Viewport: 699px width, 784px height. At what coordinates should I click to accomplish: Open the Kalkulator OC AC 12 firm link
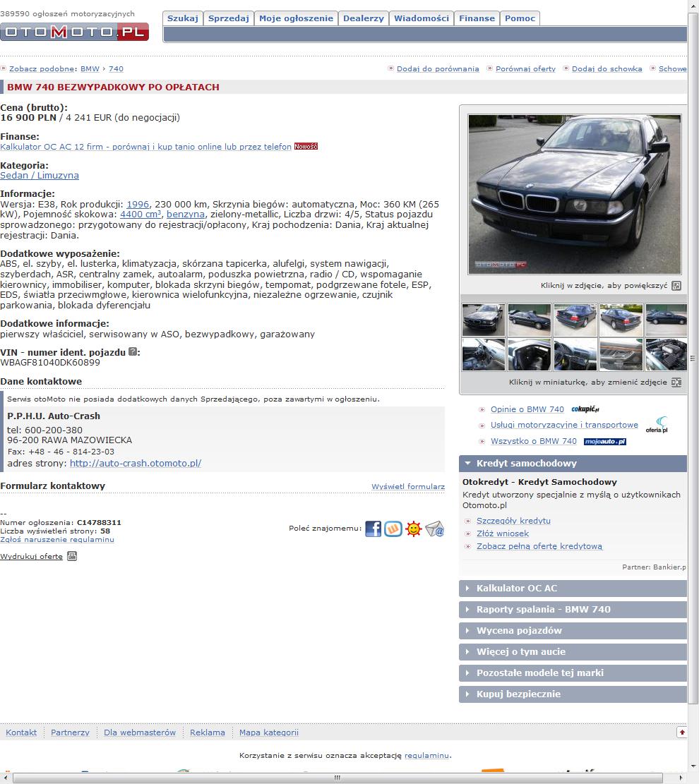point(145,147)
